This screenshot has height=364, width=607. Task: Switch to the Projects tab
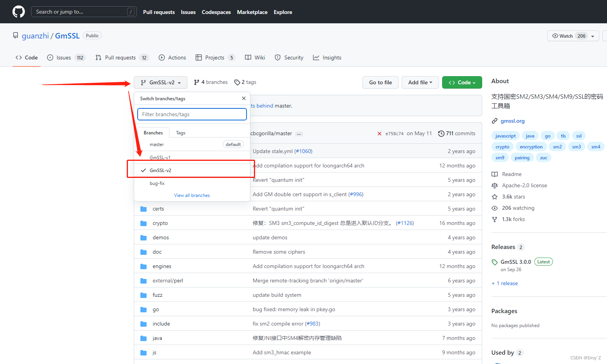(x=215, y=57)
